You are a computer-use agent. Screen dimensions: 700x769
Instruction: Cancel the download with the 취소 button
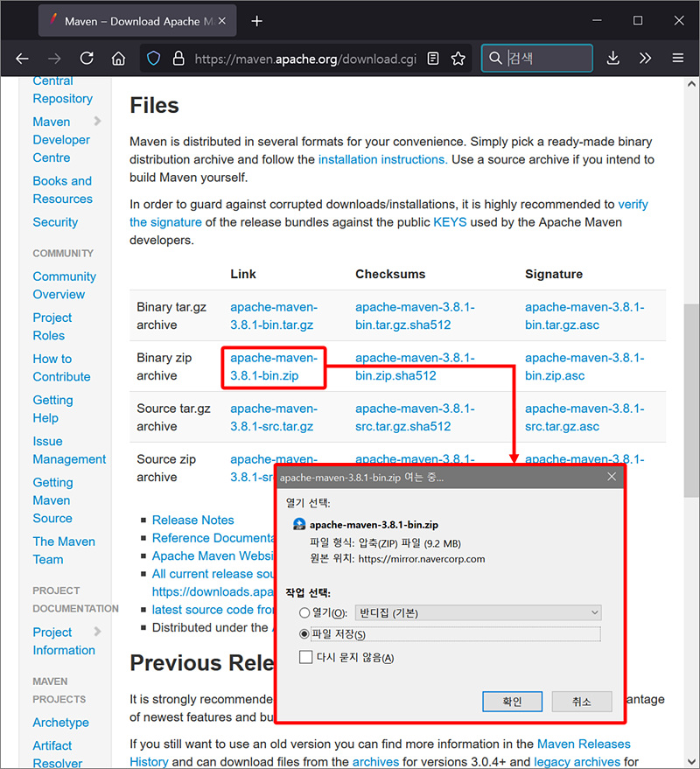(582, 702)
